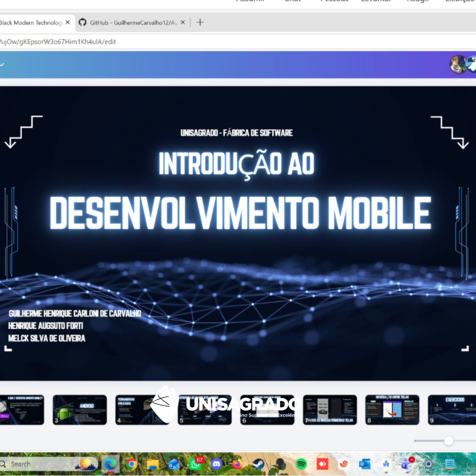This screenshot has height=476, width=476.
Task: Open the gear-shaped app on taskbar
Action: pyautogui.click(x=428, y=464)
